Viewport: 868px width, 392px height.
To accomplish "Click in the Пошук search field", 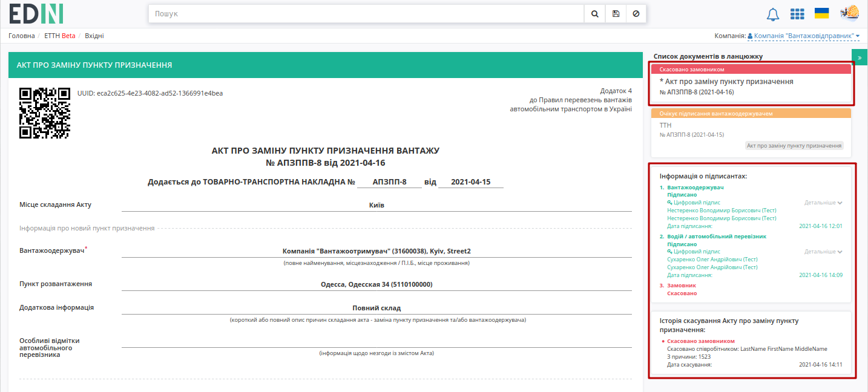I will (366, 13).
